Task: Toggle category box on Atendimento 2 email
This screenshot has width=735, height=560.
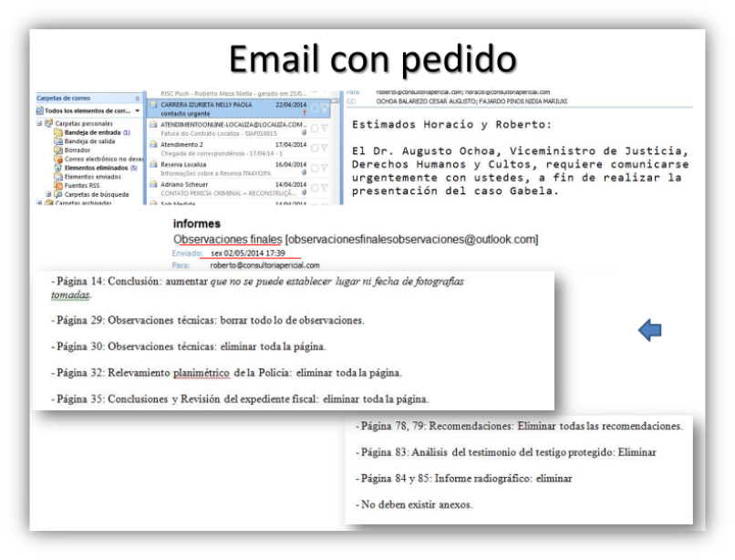Action: pyautogui.click(x=313, y=146)
